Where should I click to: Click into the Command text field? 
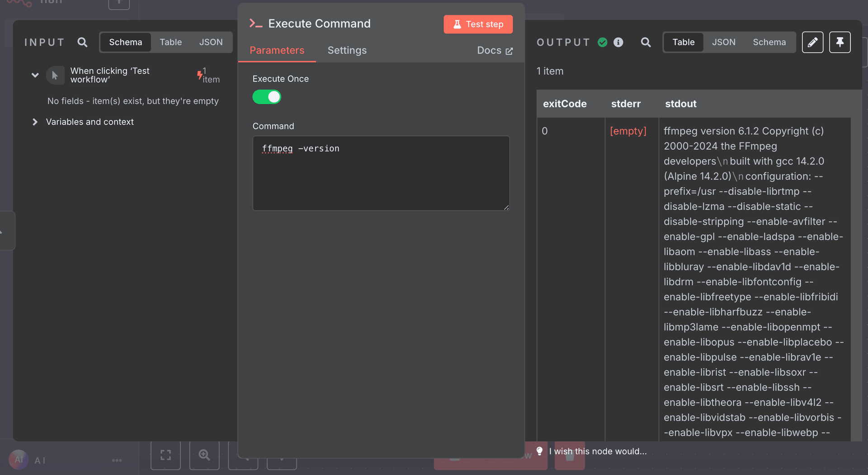381,176
